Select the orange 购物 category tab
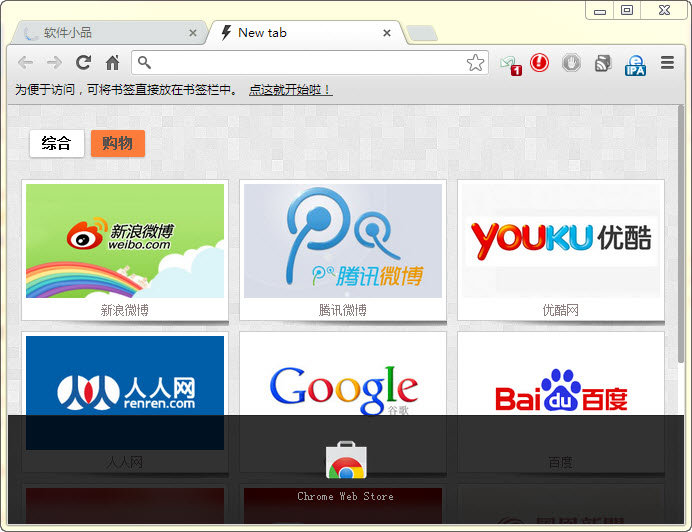The height and width of the screenshot is (532, 692). point(118,143)
